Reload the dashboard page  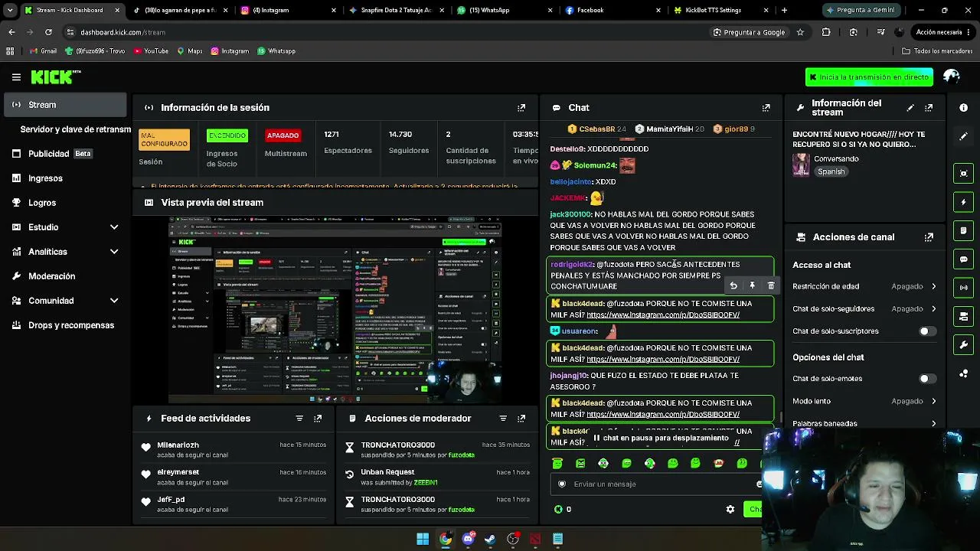(48, 32)
